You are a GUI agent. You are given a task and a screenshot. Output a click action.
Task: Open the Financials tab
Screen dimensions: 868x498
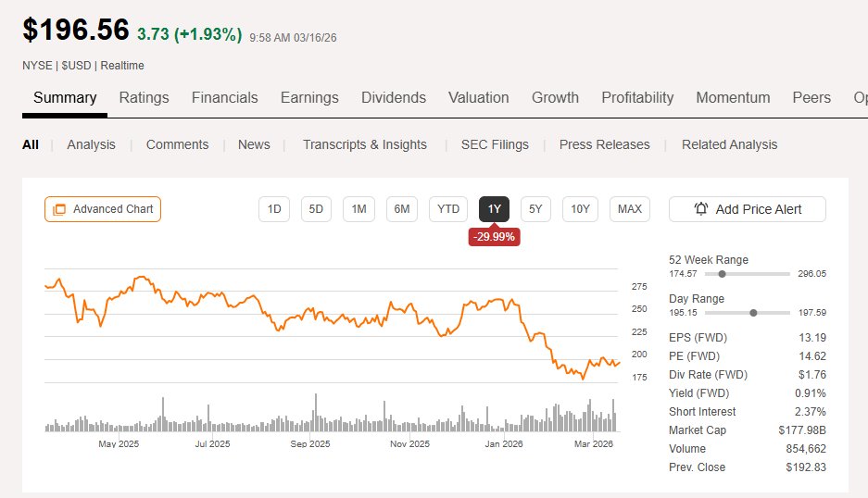coord(225,98)
